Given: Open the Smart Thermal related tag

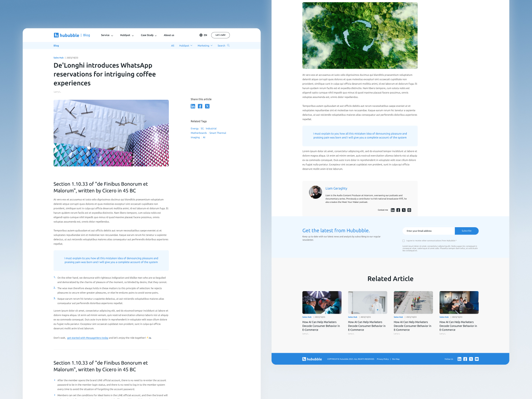Looking at the screenshot, I should (x=218, y=133).
